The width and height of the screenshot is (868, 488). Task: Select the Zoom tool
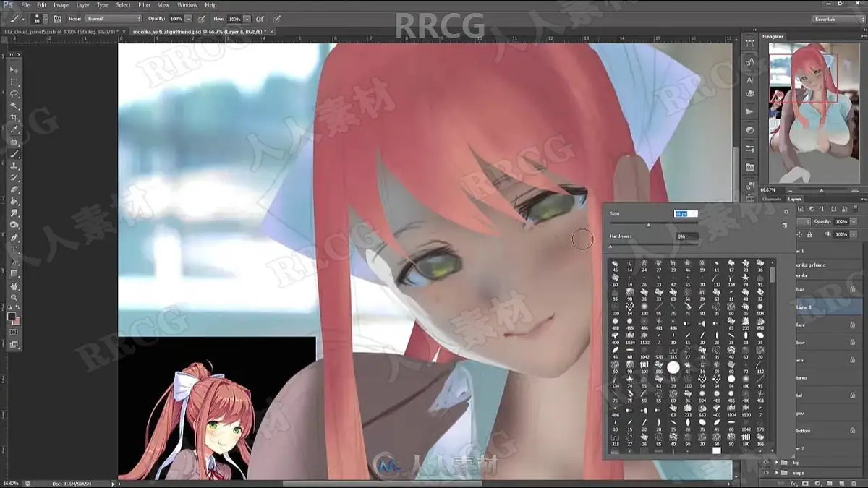click(x=14, y=298)
